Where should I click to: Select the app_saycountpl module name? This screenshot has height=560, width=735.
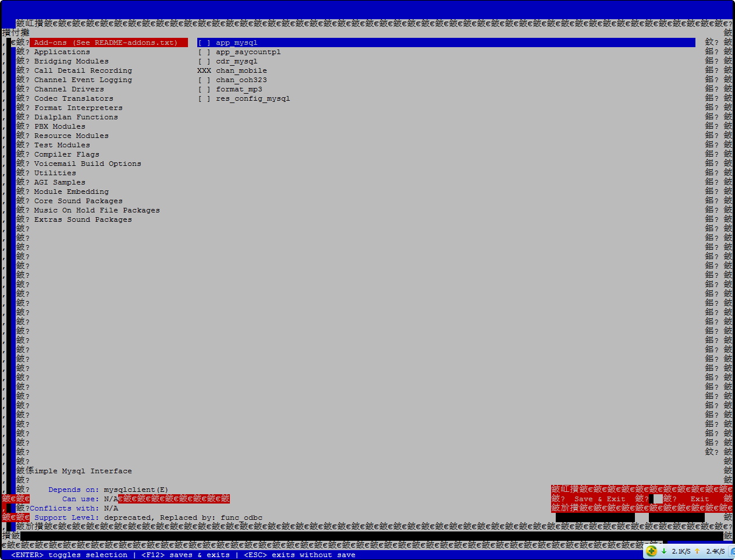[248, 52]
